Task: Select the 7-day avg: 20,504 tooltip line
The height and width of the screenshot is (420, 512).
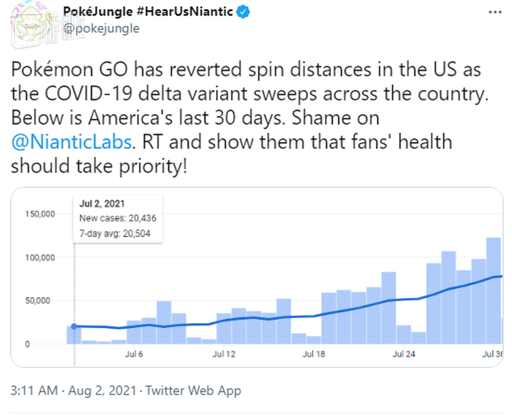Action: (114, 234)
